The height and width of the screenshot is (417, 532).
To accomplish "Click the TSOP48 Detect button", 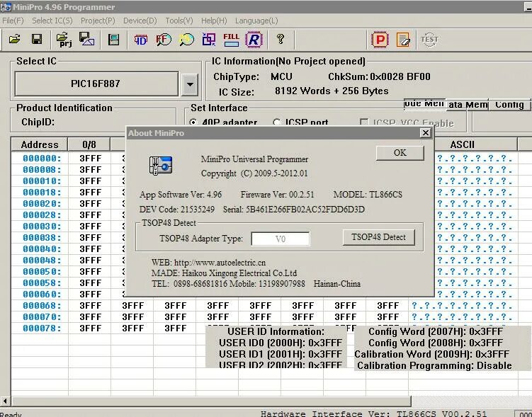I will coord(379,237).
